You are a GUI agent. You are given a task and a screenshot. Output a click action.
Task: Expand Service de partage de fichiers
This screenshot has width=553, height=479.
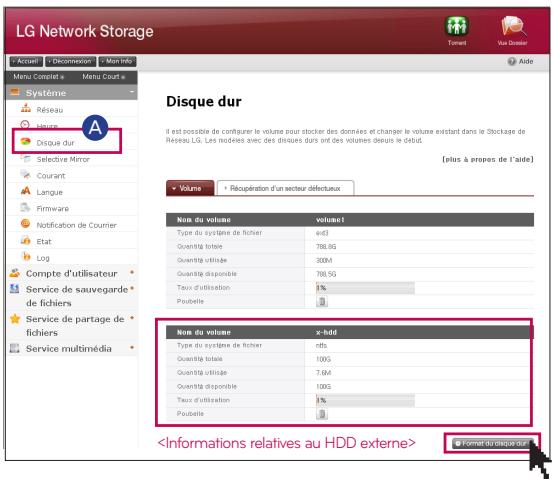(132, 318)
